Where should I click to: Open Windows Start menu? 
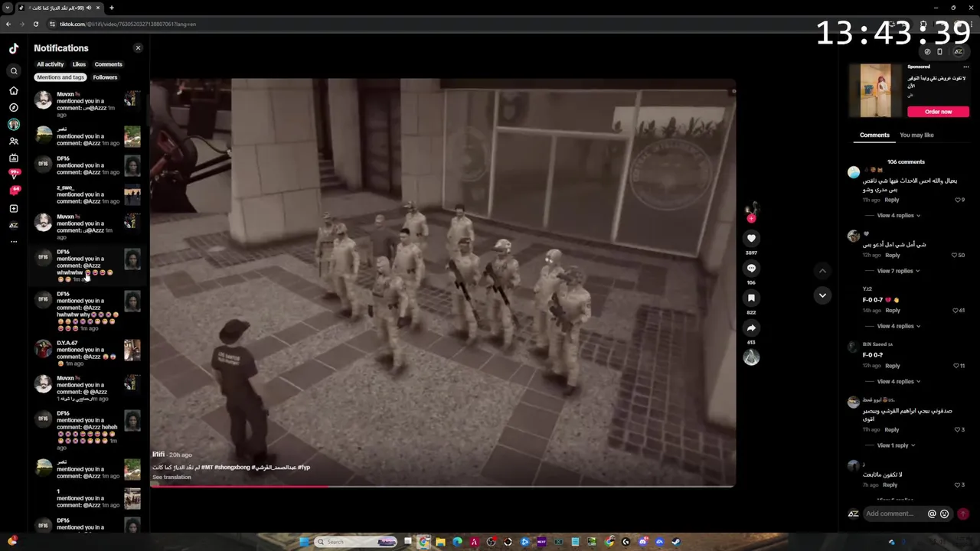tap(304, 542)
